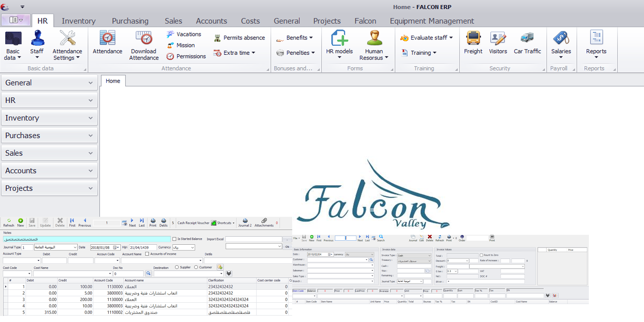The image size is (644, 322).
Task: Select the Customer radio button
Action: click(x=196, y=267)
